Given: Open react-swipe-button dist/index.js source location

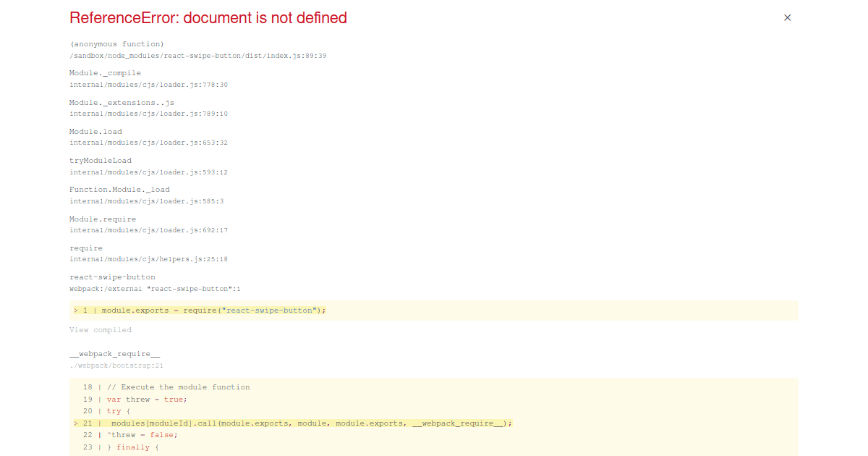Looking at the screenshot, I should [197, 55].
